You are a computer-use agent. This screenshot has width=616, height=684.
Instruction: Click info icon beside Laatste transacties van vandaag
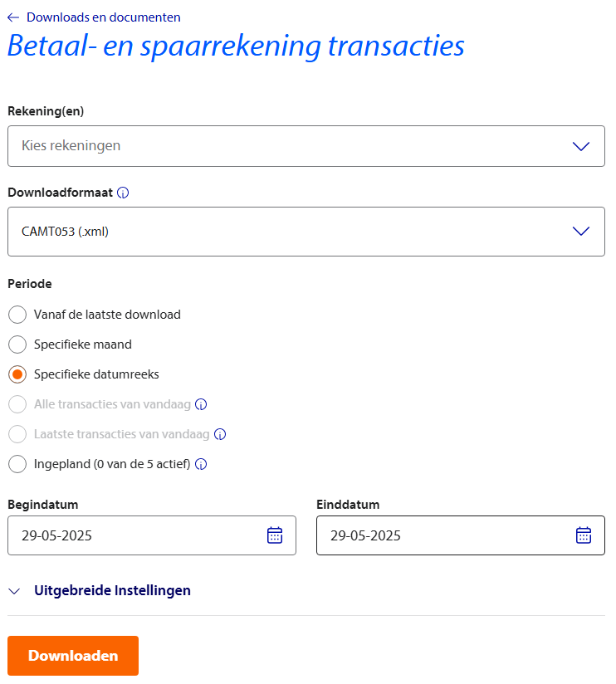click(220, 434)
